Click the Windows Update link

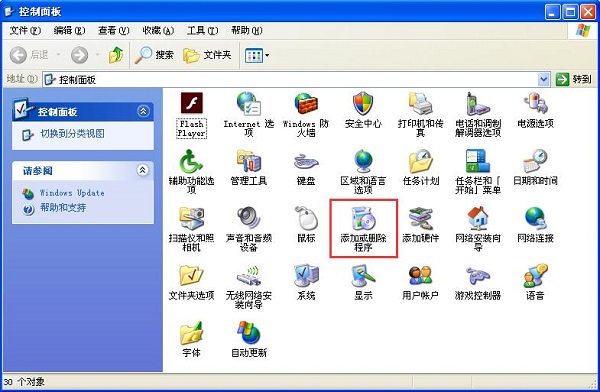72,193
